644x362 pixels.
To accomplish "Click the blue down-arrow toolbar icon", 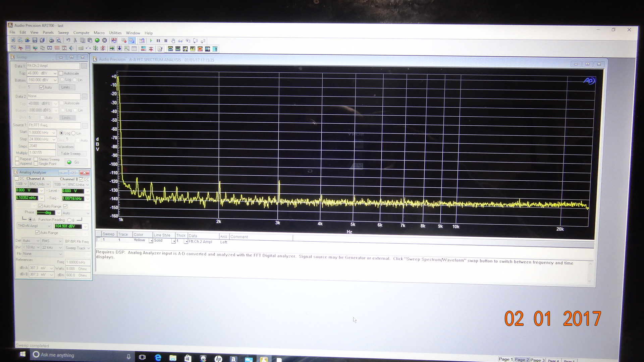I will (119, 48).
